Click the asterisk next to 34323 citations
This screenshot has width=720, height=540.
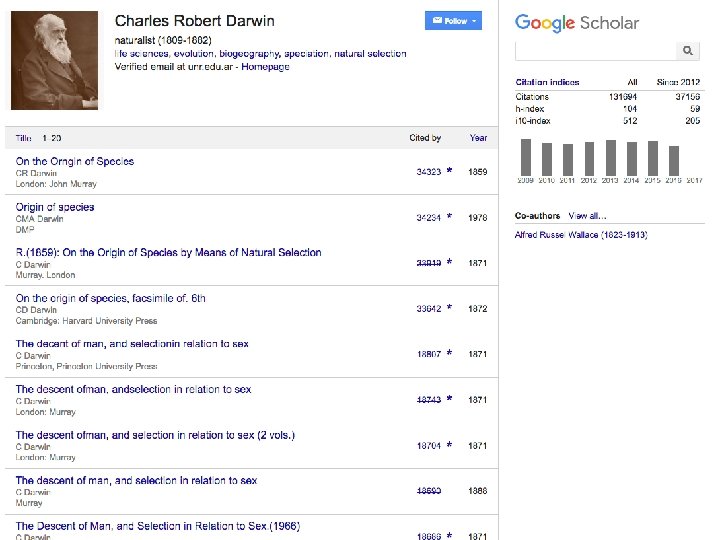[450, 171]
